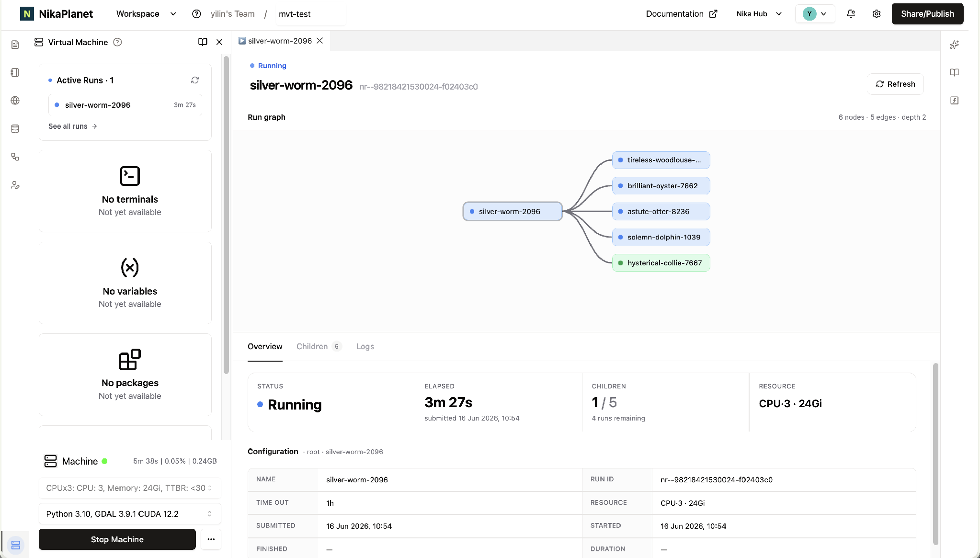Close the Virtual Machine panel
The image size is (980, 558).
click(x=219, y=42)
